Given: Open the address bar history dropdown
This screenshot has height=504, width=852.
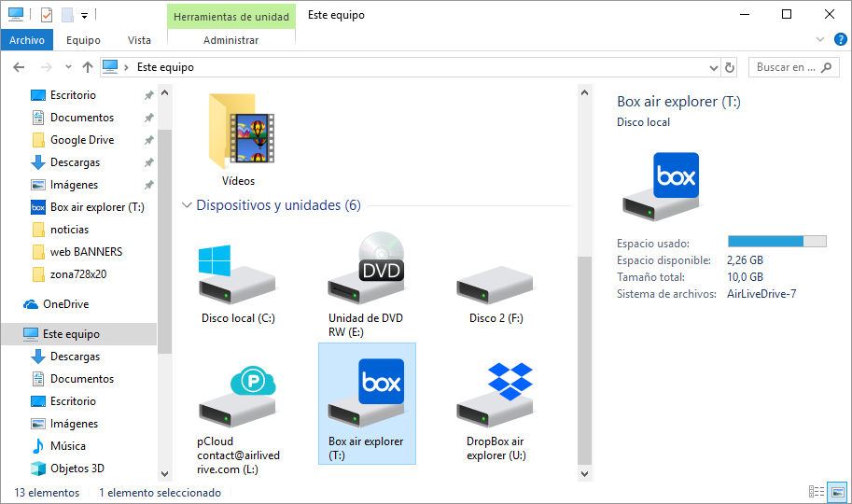Looking at the screenshot, I should (x=714, y=67).
